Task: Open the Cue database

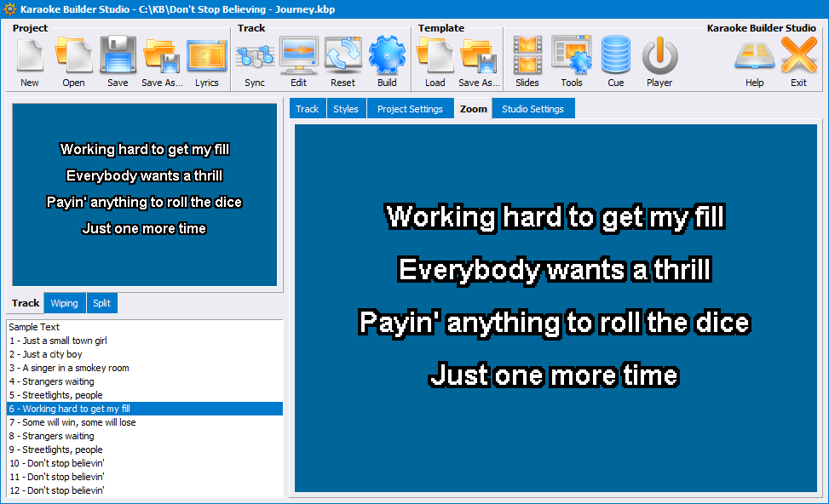Action: point(616,62)
